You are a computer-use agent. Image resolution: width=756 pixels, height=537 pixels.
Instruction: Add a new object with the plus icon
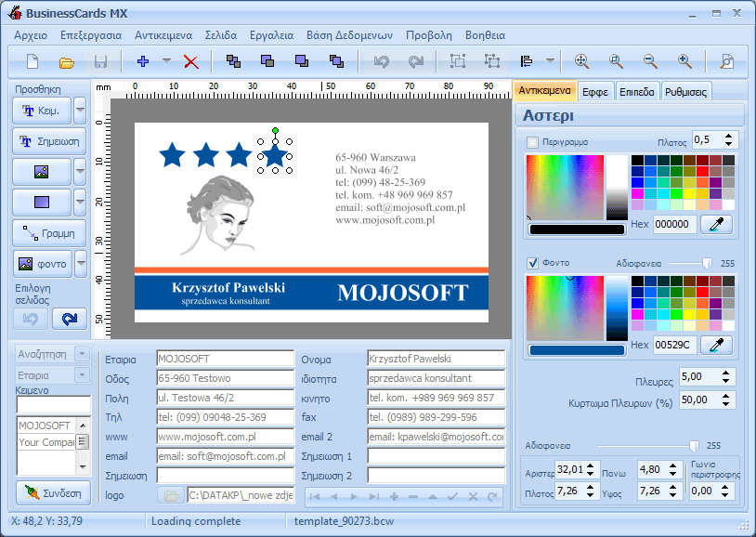coord(143,61)
